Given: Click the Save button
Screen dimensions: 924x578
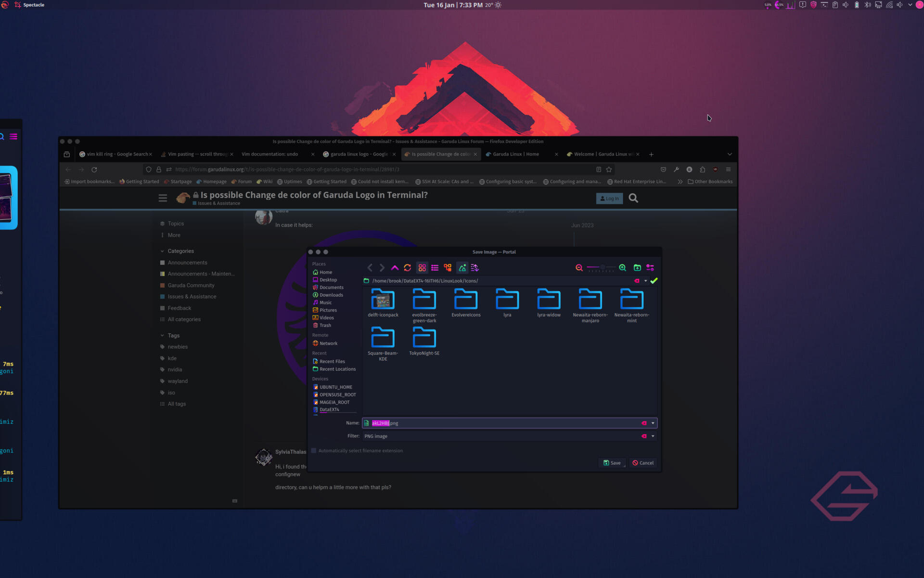Looking at the screenshot, I should point(612,463).
